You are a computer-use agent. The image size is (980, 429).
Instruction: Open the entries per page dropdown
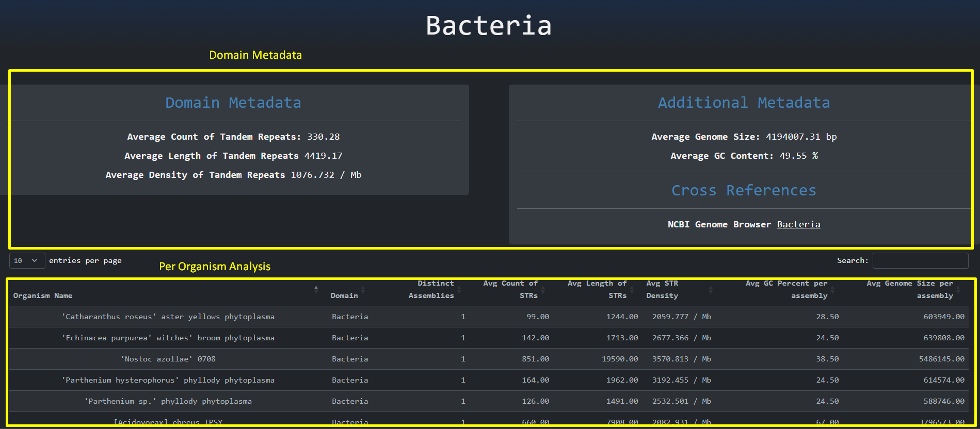click(27, 261)
